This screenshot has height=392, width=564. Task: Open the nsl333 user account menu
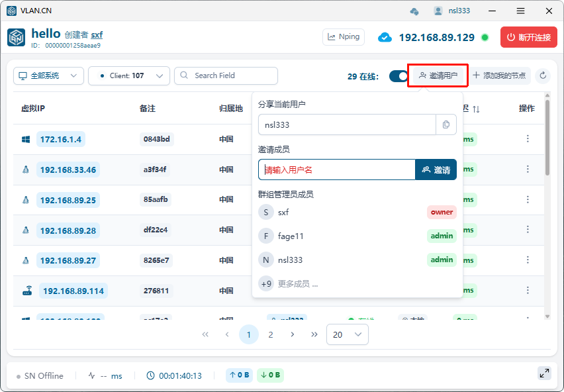click(452, 11)
